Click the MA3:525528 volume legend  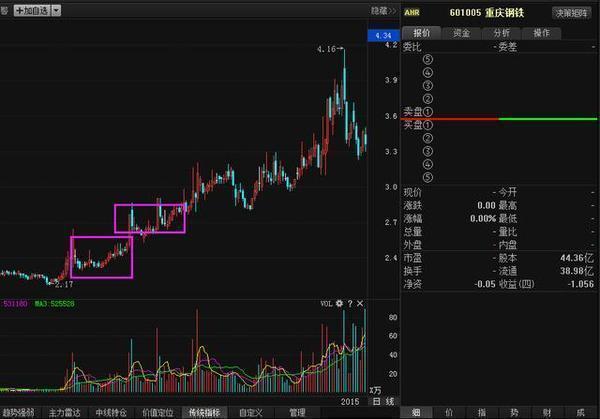coord(55,304)
